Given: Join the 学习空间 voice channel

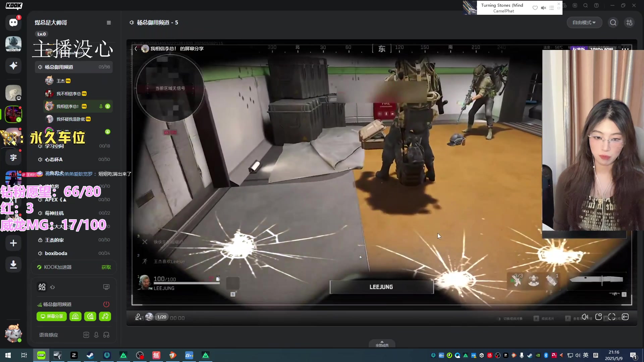Looking at the screenshot, I should tap(73, 146).
